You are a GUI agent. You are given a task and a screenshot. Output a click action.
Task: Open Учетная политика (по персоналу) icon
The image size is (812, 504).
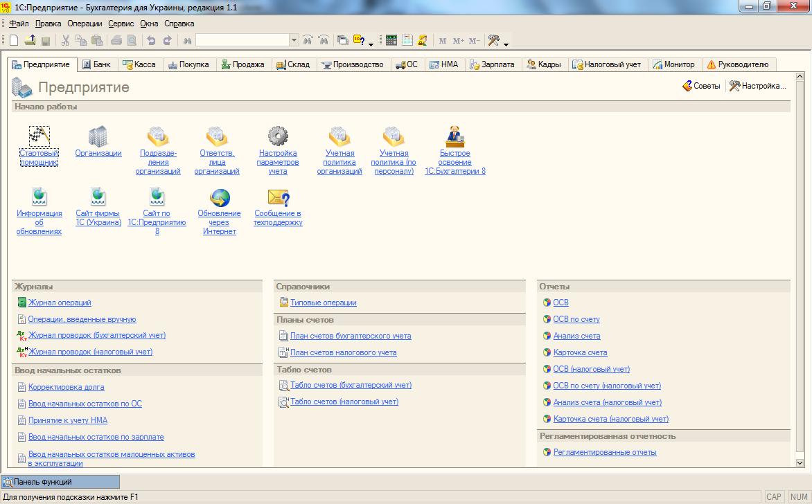tap(394, 136)
